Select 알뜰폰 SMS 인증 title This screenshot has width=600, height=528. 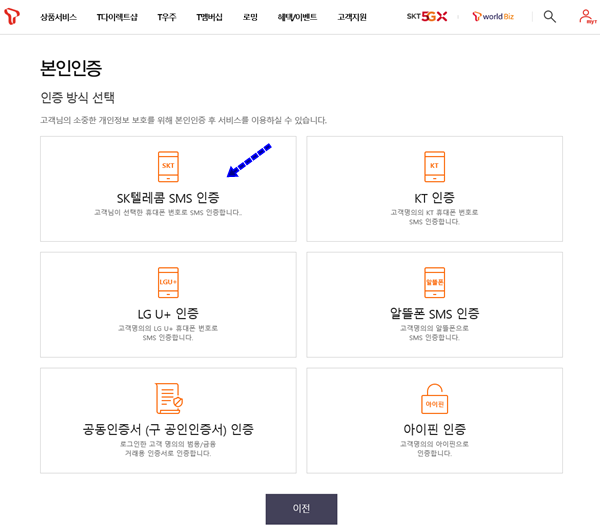pyautogui.click(x=434, y=314)
